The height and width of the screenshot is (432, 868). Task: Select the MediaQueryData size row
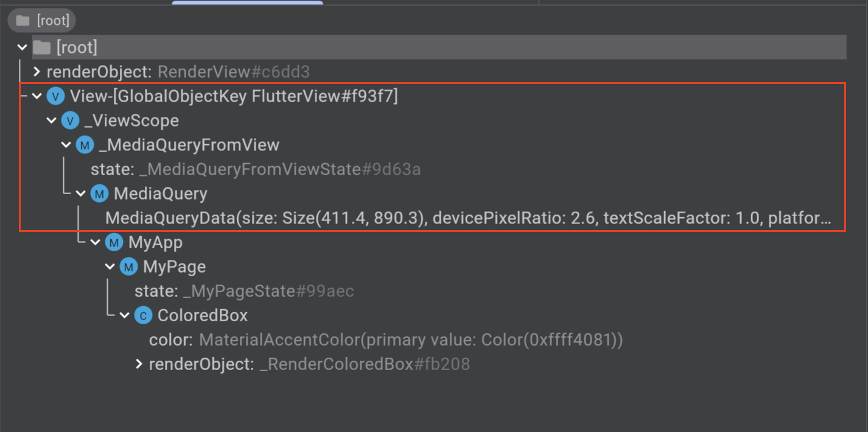pyautogui.click(x=468, y=218)
